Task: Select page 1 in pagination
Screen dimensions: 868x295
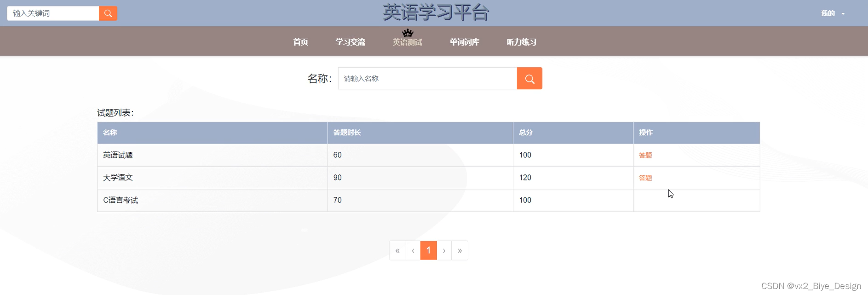Action: pos(429,250)
